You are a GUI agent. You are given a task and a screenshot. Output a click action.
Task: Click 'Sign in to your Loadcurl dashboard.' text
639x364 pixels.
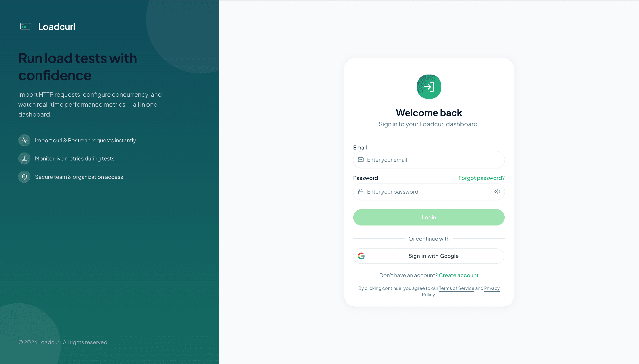[x=429, y=124]
